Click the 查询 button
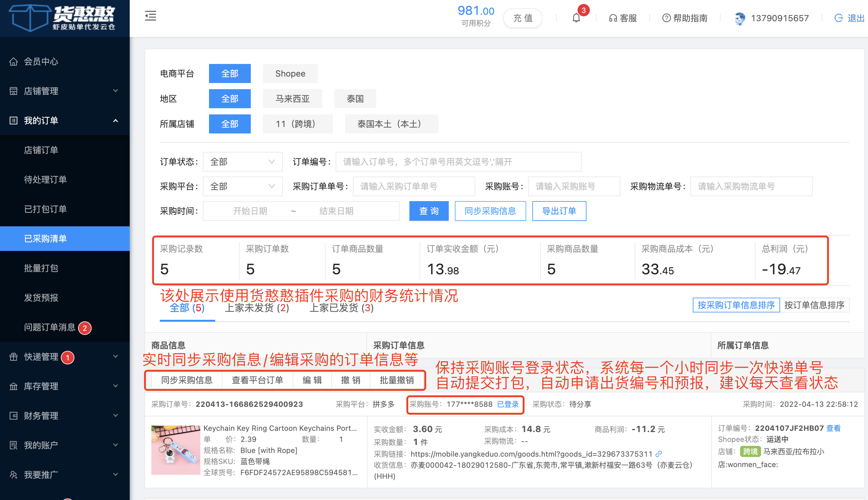868x500 pixels. (x=429, y=211)
